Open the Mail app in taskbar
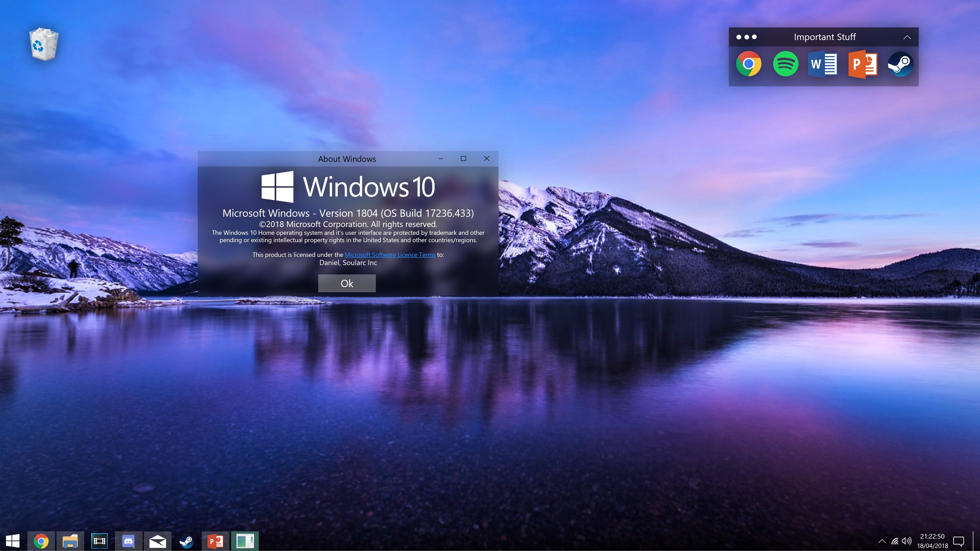This screenshot has height=551, width=980. pos(157,541)
